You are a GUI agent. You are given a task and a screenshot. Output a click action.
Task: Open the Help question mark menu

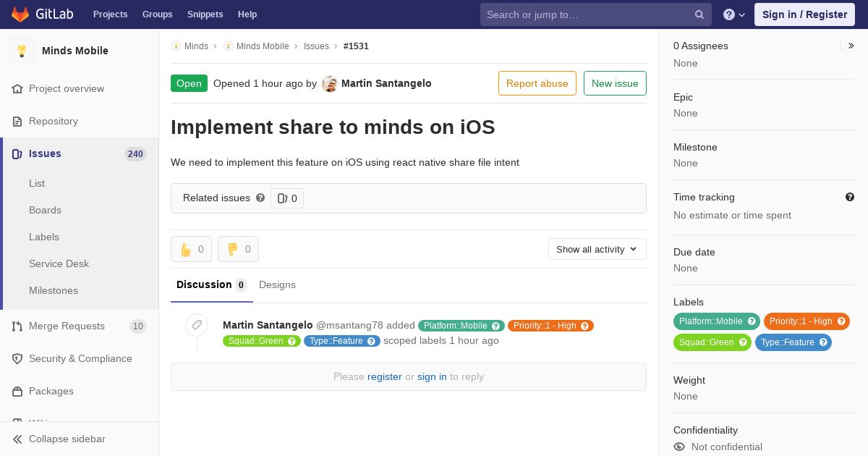734,14
